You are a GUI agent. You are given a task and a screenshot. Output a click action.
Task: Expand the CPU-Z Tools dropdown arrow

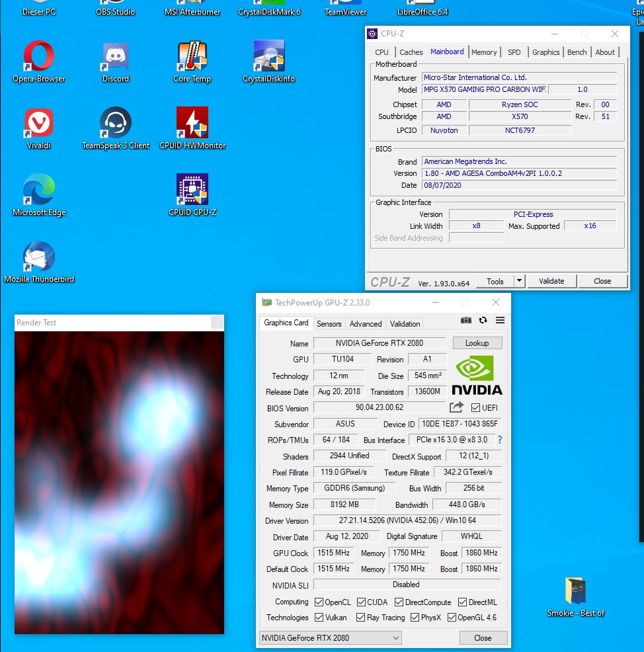(x=519, y=281)
